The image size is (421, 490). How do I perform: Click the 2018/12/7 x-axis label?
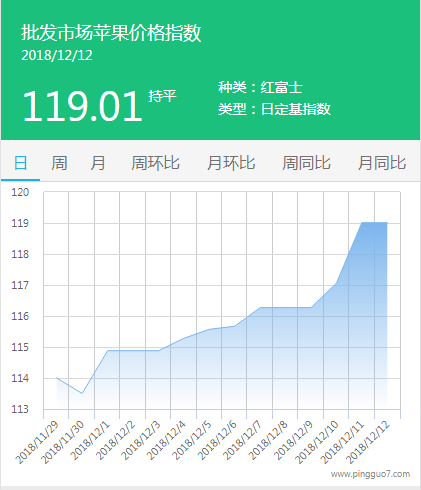coord(243,440)
